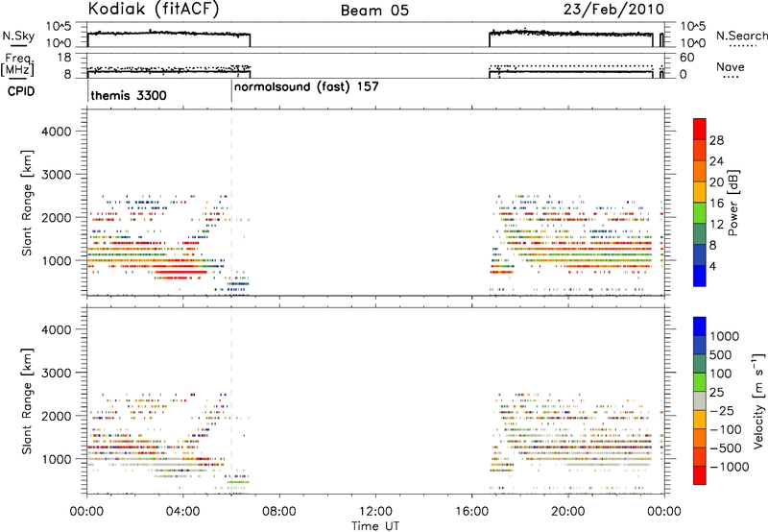Click the blue 1000 segment of Velocity bar
Viewport: 768px width, 532px height.
pyautogui.click(x=700, y=326)
